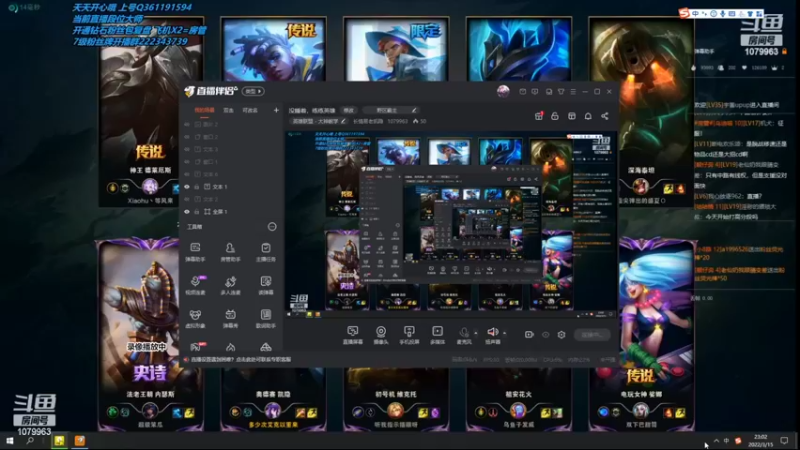Open the gift box icon with red badge
Image resolution: width=800 pixels, height=450 pixels.
(539, 116)
